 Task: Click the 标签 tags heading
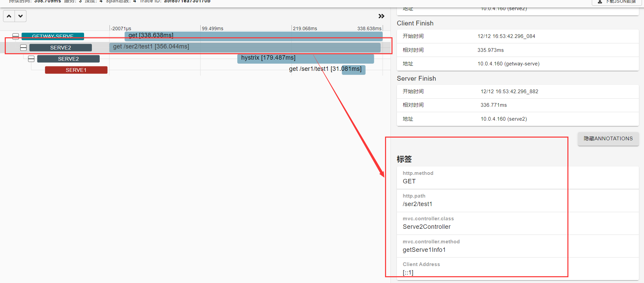[404, 159]
